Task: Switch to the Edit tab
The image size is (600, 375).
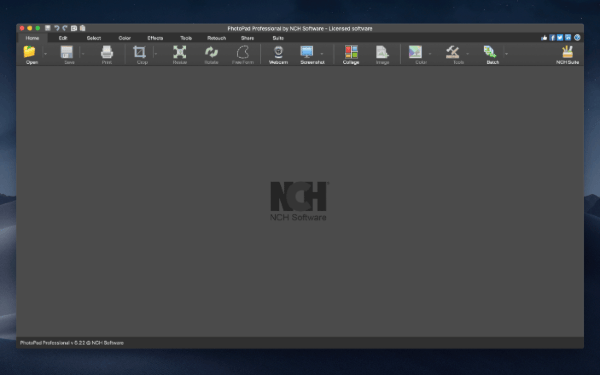Action: point(63,38)
